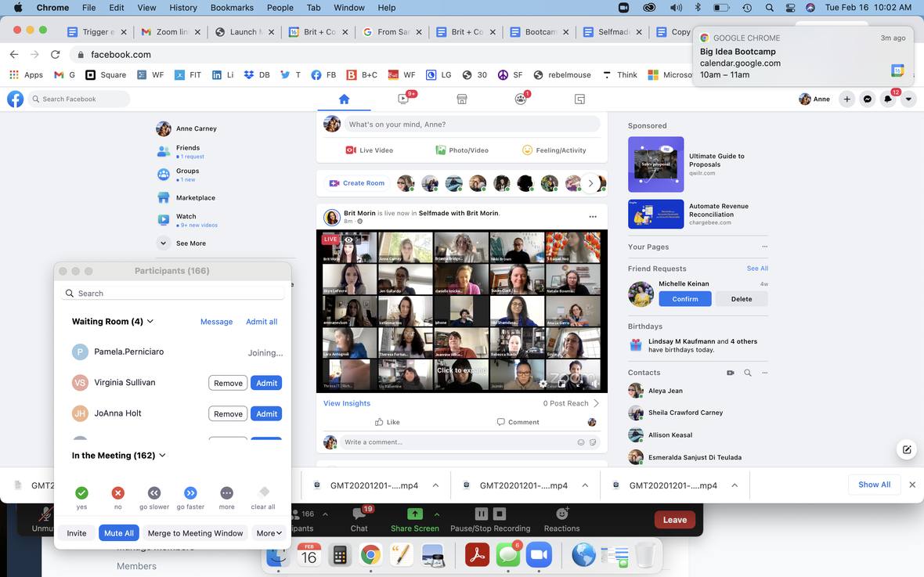Click the Invite button

point(77,533)
